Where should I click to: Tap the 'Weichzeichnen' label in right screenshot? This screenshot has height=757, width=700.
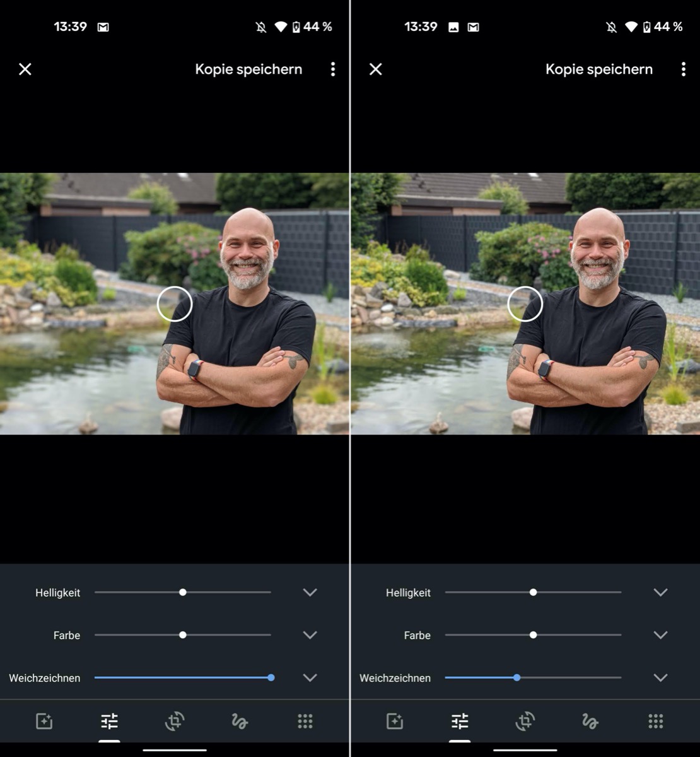click(395, 678)
